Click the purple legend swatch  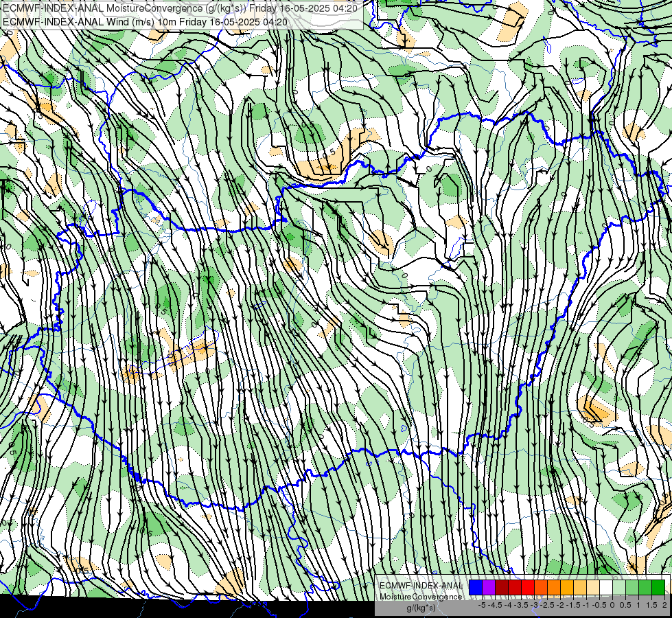click(489, 587)
